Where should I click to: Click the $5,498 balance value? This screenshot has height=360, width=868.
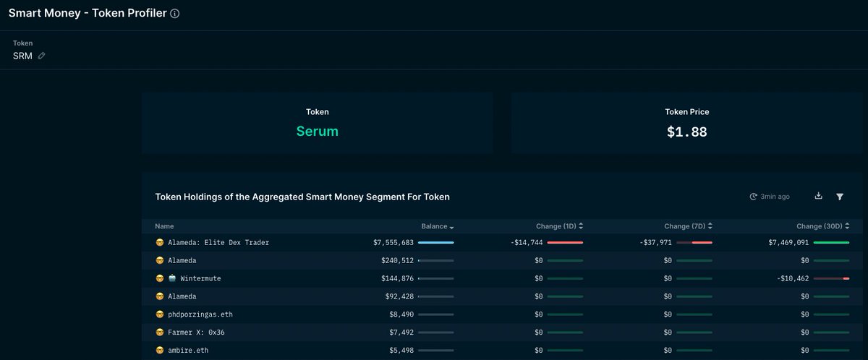401,351
